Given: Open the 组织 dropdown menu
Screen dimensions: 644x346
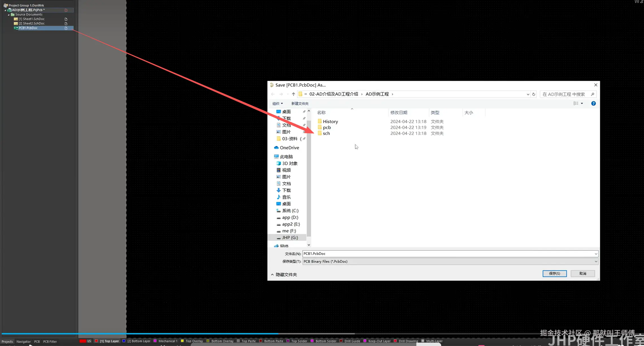Looking at the screenshot, I should (277, 104).
